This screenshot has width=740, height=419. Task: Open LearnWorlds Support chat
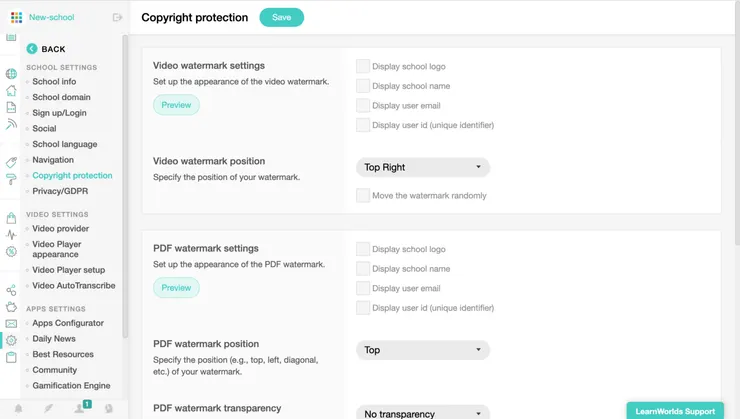[x=674, y=411]
